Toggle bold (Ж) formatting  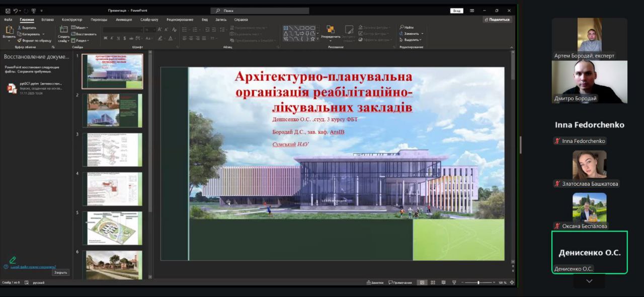[106, 38]
